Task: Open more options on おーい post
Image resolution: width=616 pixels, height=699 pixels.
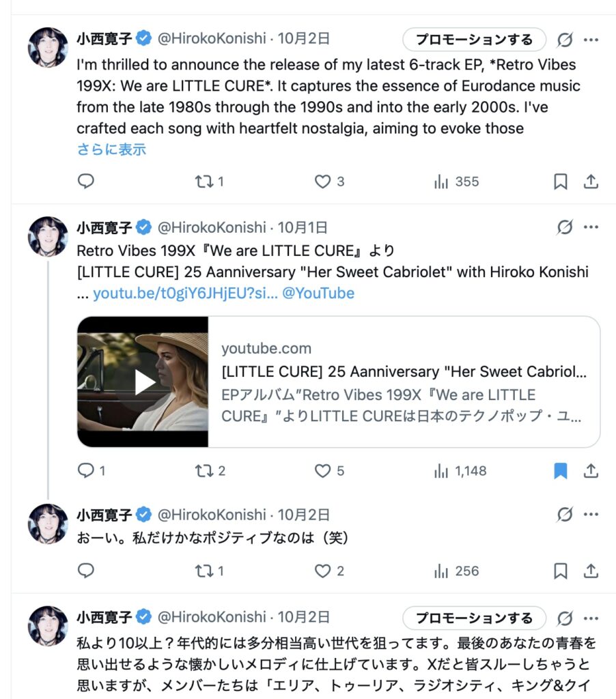Action: click(591, 515)
